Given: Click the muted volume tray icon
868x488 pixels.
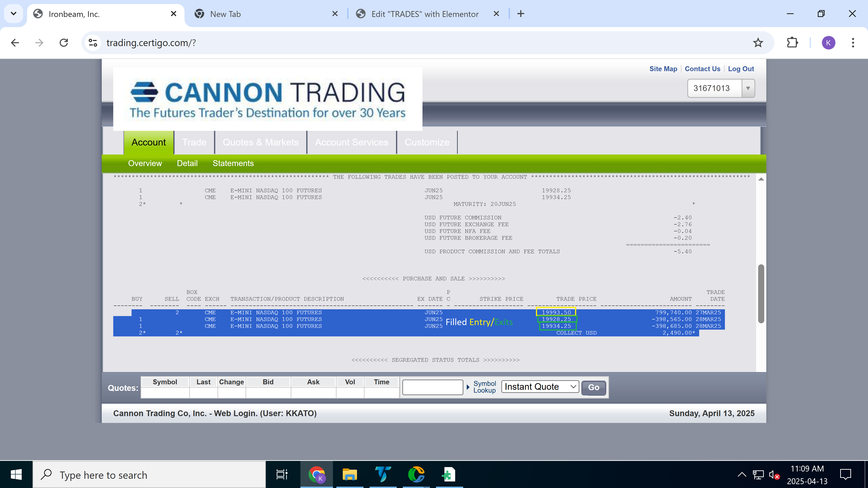Looking at the screenshot, I should [x=774, y=475].
